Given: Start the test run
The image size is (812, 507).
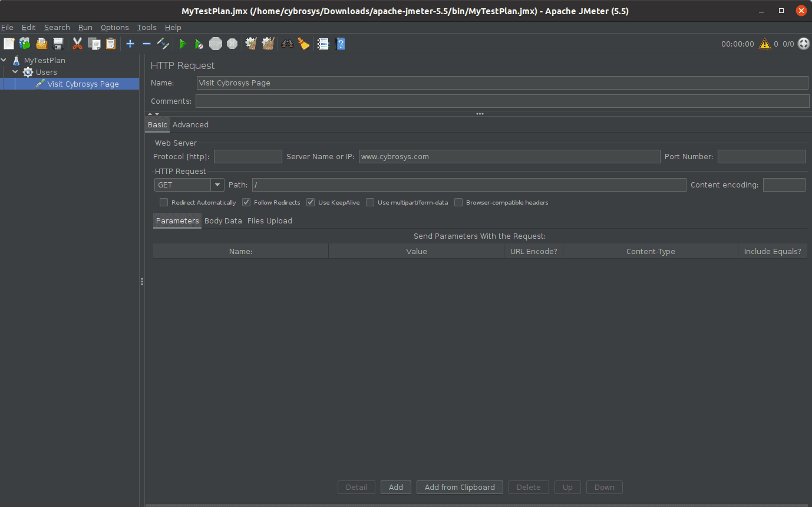Looking at the screenshot, I should (183, 43).
